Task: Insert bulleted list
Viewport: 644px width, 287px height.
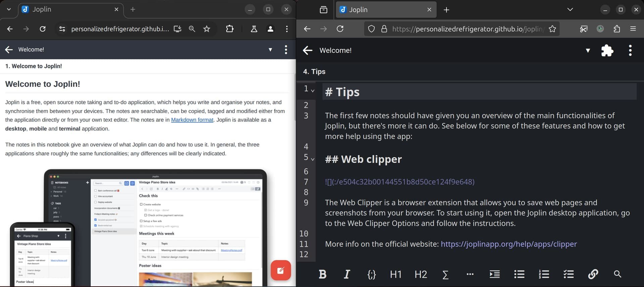Action: (519, 274)
